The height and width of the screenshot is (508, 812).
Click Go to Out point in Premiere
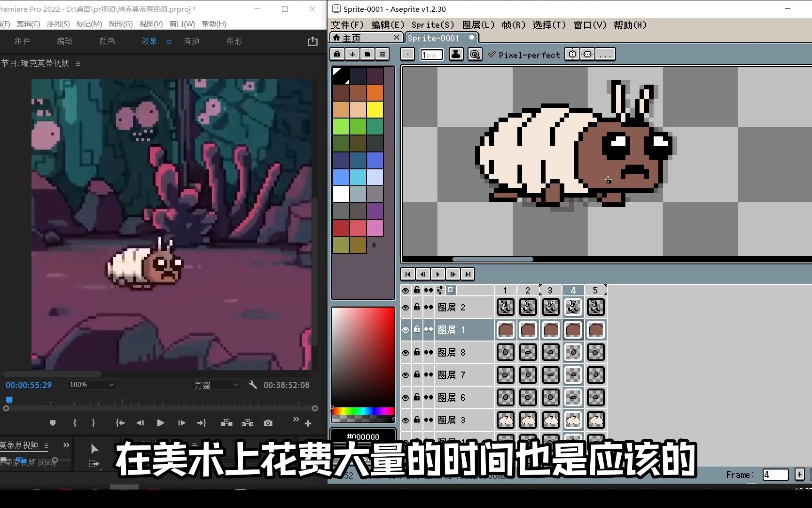click(x=202, y=423)
